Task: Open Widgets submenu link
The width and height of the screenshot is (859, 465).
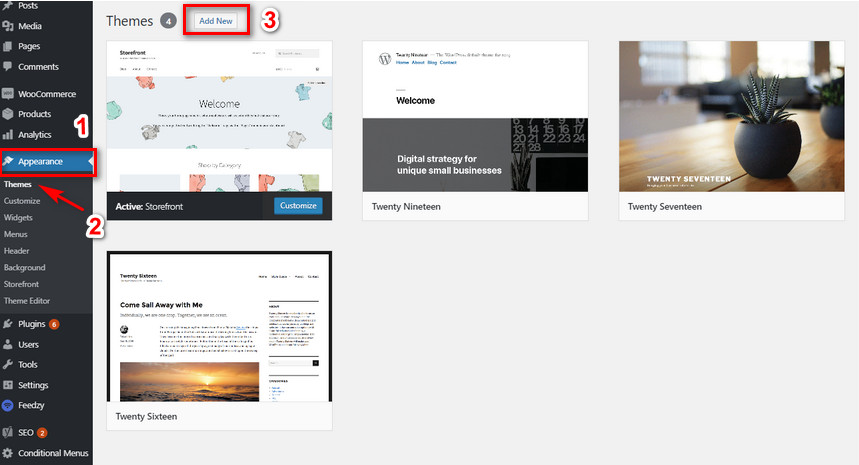Action: (18, 217)
